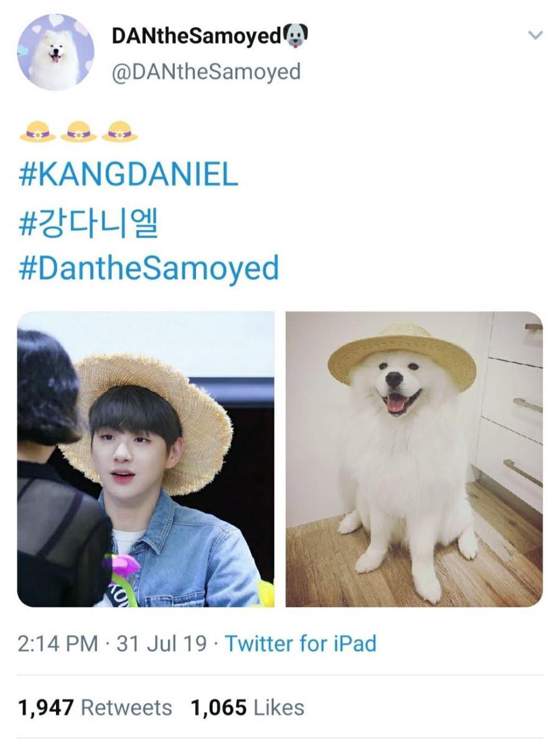Viewport: 560px width, 747px height.
Task: Show the 1,065 Likes list
Action: 248,708
